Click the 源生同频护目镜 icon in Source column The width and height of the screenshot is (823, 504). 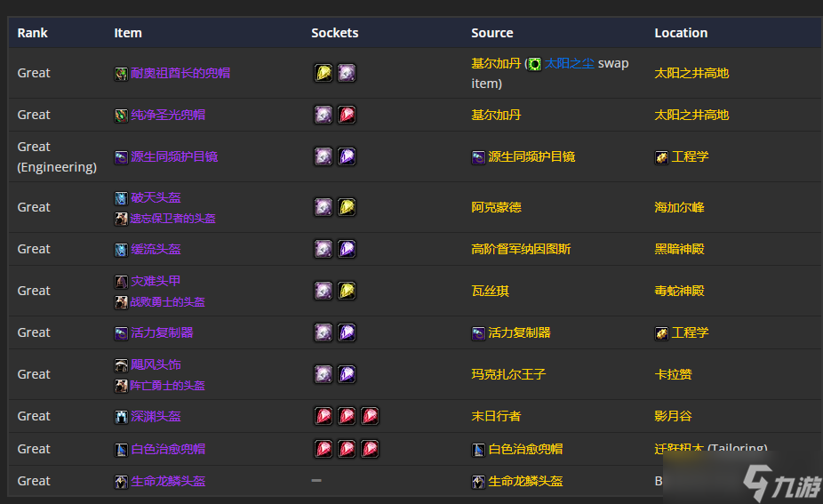pos(478,157)
